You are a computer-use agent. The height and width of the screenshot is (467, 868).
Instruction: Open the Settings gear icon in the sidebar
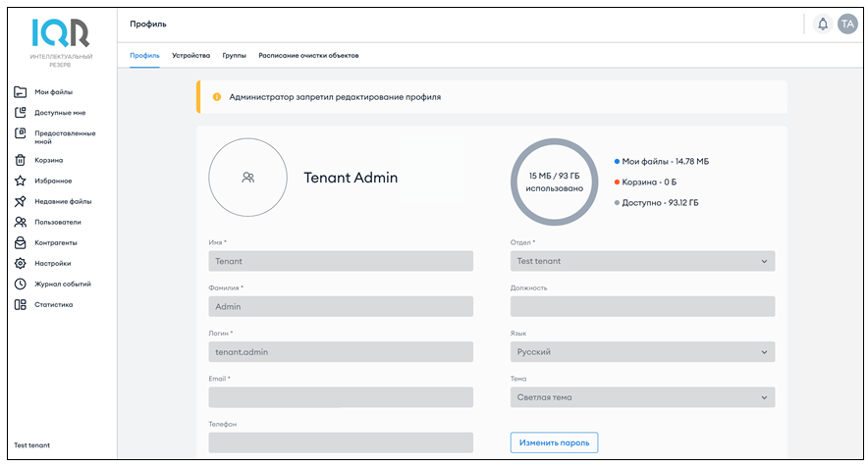coord(21,263)
